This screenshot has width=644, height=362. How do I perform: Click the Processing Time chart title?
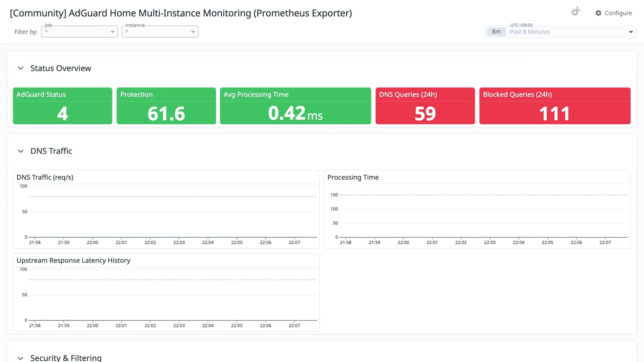(x=353, y=177)
